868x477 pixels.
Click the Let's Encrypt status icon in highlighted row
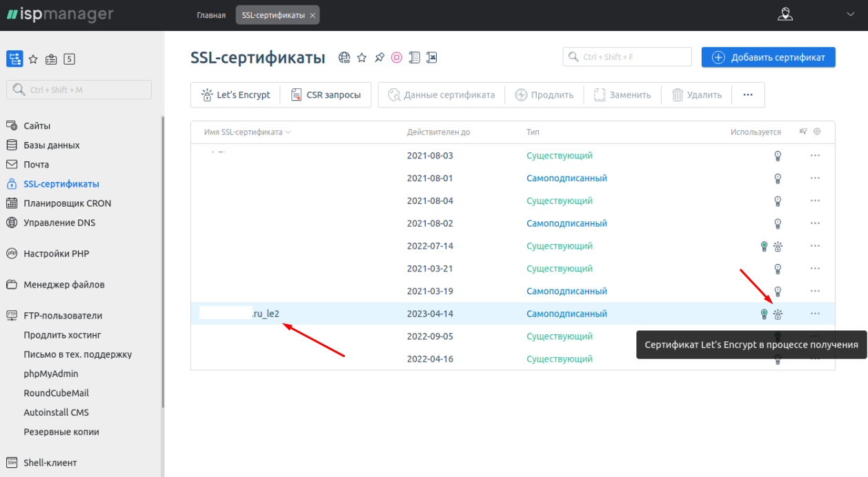(x=778, y=314)
